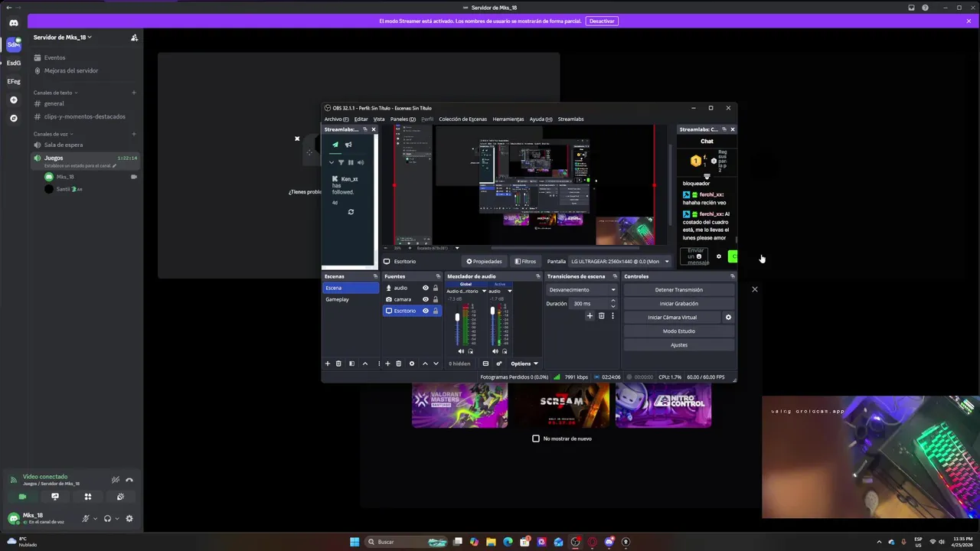The width and height of the screenshot is (980, 551).
Task: Mute Discord microphone
Action: (86, 518)
